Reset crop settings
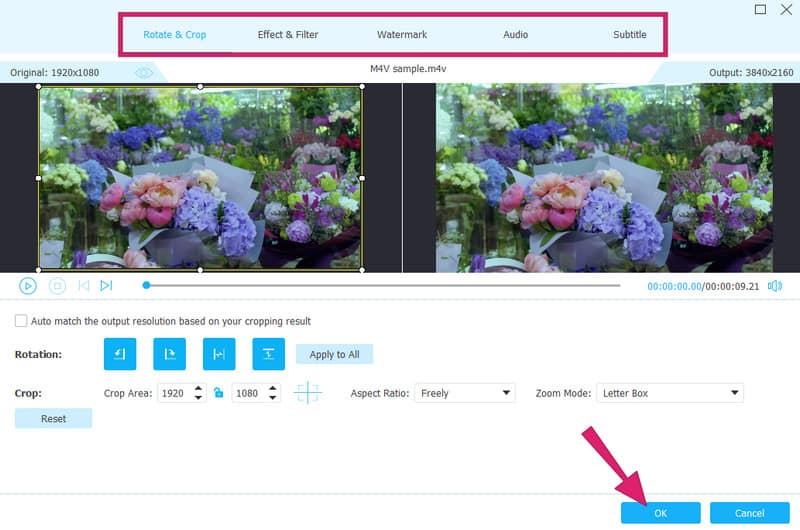 pos(53,418)
